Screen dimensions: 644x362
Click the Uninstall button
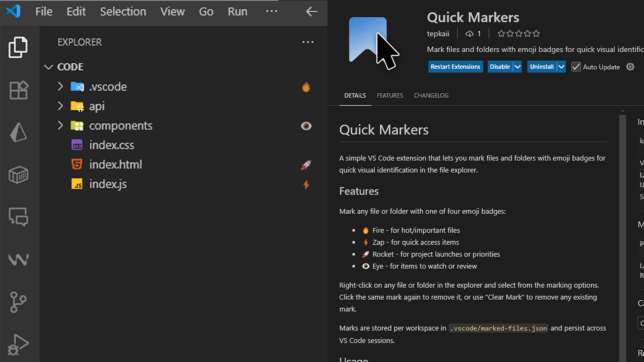[x=542, y=67]
